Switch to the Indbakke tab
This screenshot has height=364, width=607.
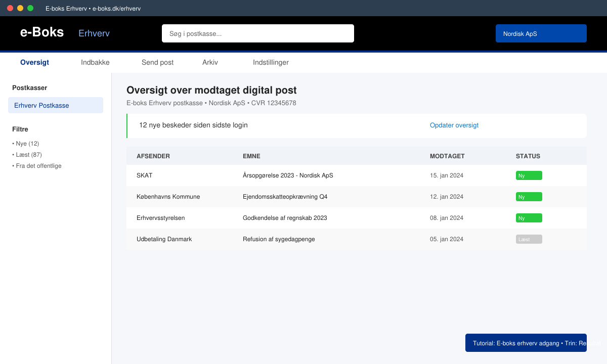tap(95, 63)
